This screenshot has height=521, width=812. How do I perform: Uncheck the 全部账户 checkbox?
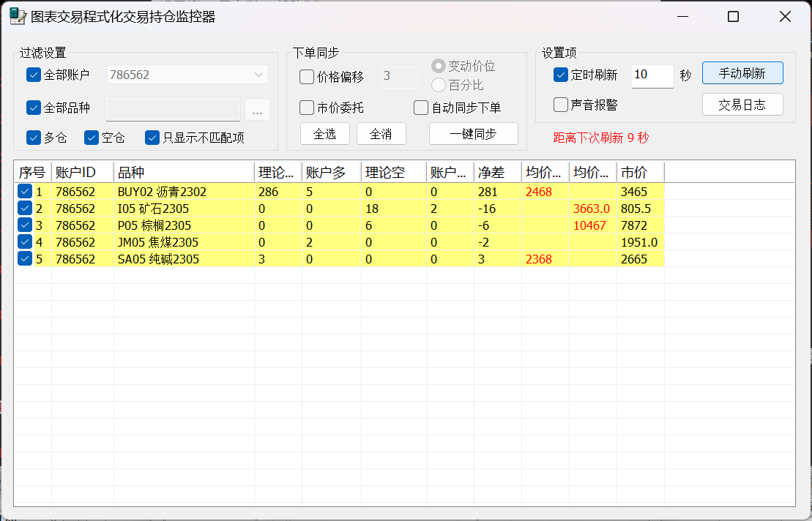pos(34,75)
